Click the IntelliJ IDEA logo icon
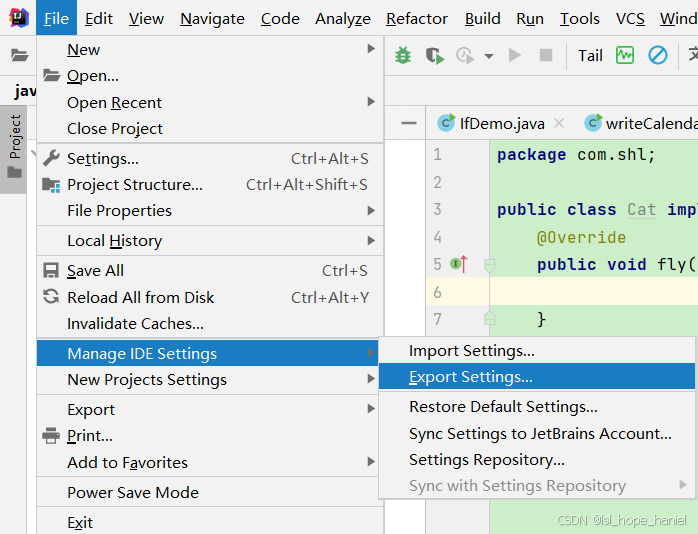The height and width of the screenshot is (534, 698). pos(18,18)
